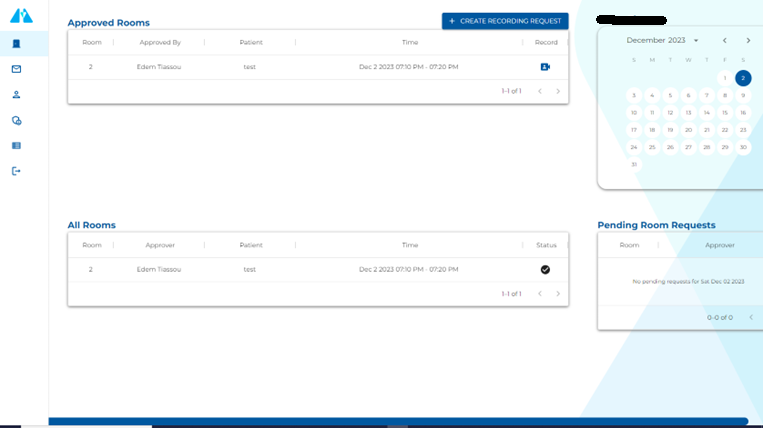Sort Approved Rooms by the Approved By column
This screenshot has width=763, height=428.
point(160,43)
